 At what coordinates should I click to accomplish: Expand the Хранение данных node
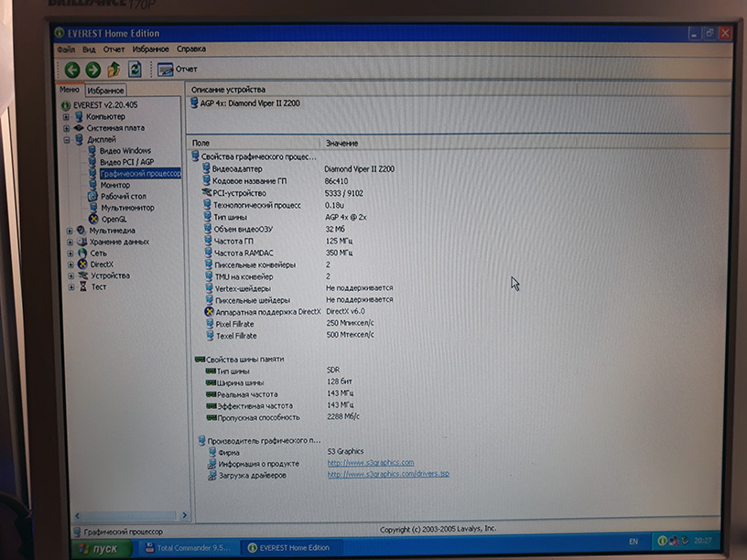click(70, 242)
